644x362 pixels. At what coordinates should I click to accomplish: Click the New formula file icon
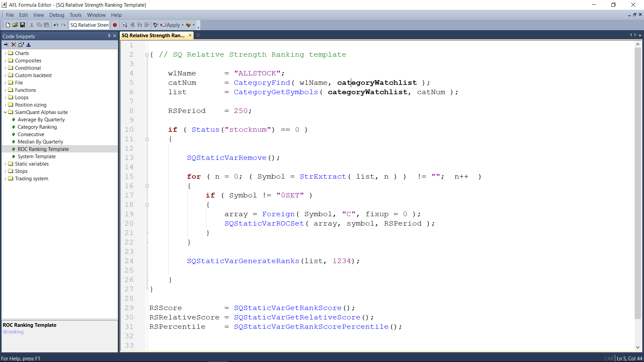pos(8,25)
